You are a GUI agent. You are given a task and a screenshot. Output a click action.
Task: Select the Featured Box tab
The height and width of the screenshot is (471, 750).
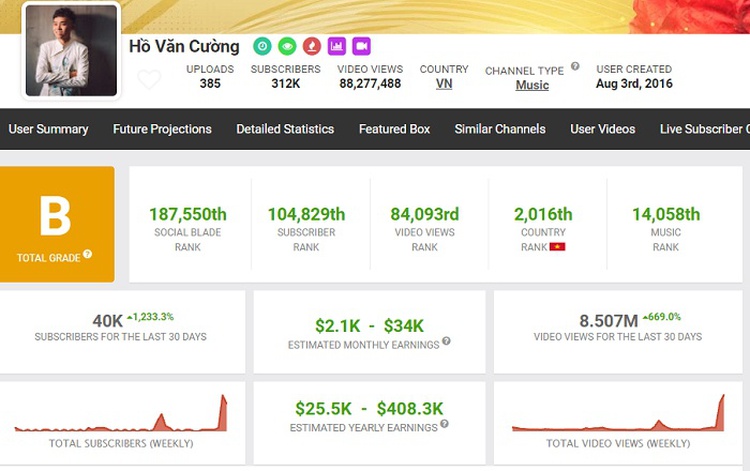click(x=394, y=129)
